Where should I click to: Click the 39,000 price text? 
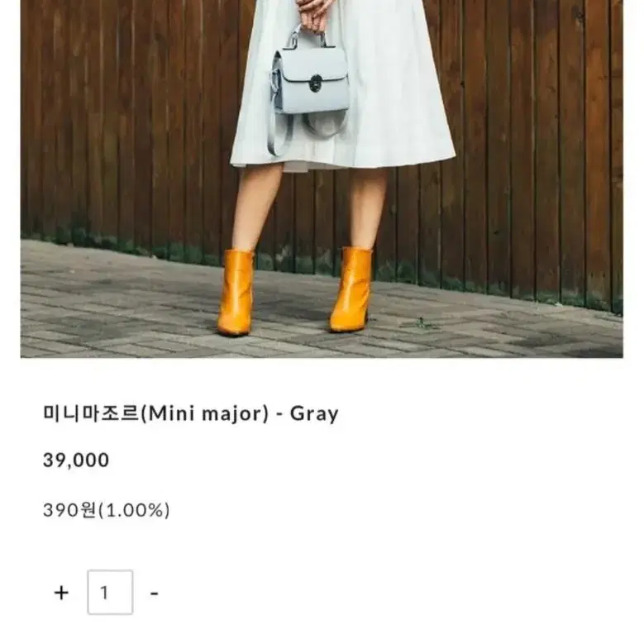pos(76,460)
